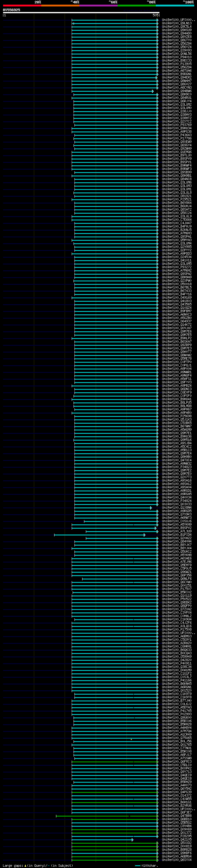Open hit UniRef100_Q9ASU9
The height and width of the screenshot is (868, 197).
pos(176,30)
